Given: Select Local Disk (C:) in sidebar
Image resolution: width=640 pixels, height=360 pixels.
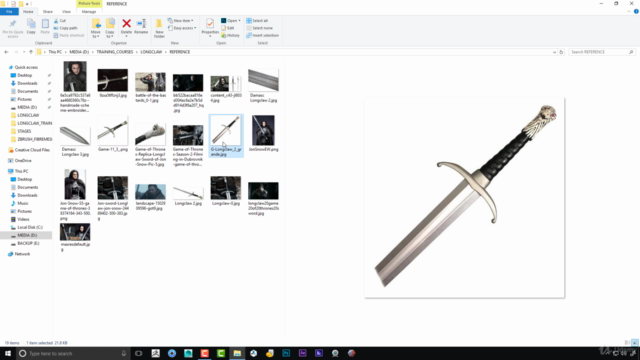Looking at the screenshot, I should pos(30,227).
